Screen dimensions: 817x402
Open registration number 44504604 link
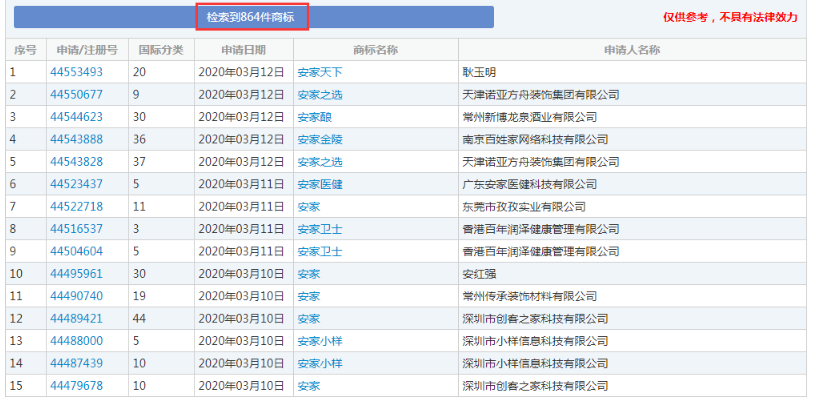tap(77, 252)
